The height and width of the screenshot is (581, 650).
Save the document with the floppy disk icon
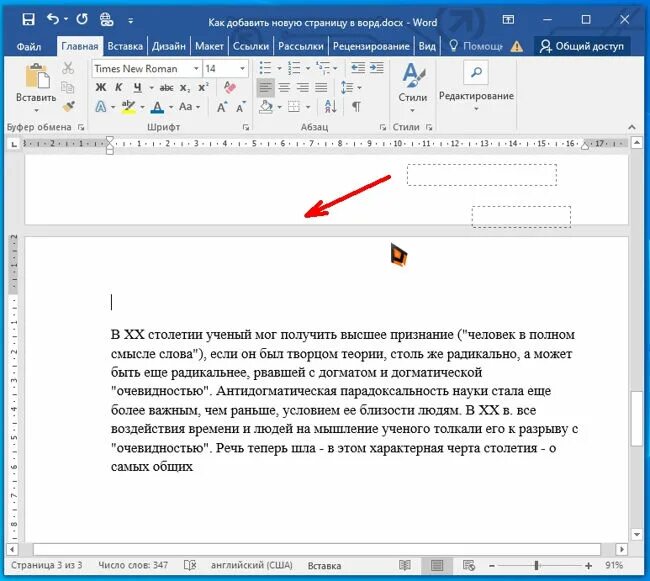(28, 19)
